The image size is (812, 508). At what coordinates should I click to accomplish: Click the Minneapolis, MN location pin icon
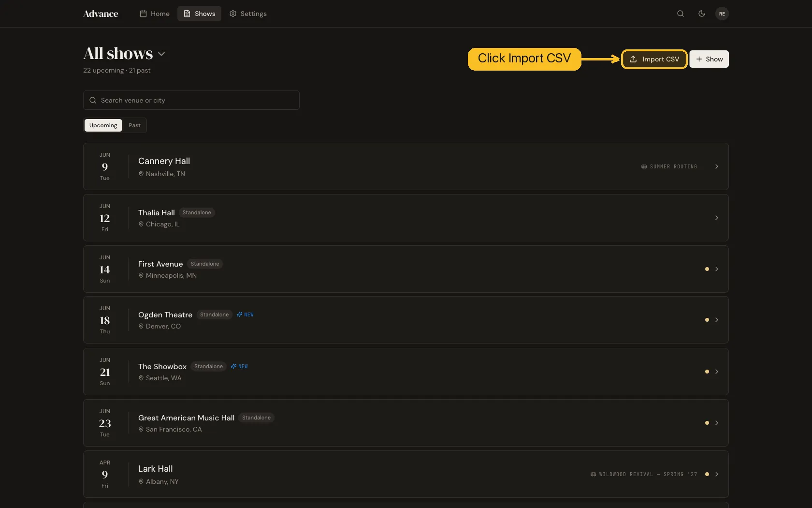141,275
